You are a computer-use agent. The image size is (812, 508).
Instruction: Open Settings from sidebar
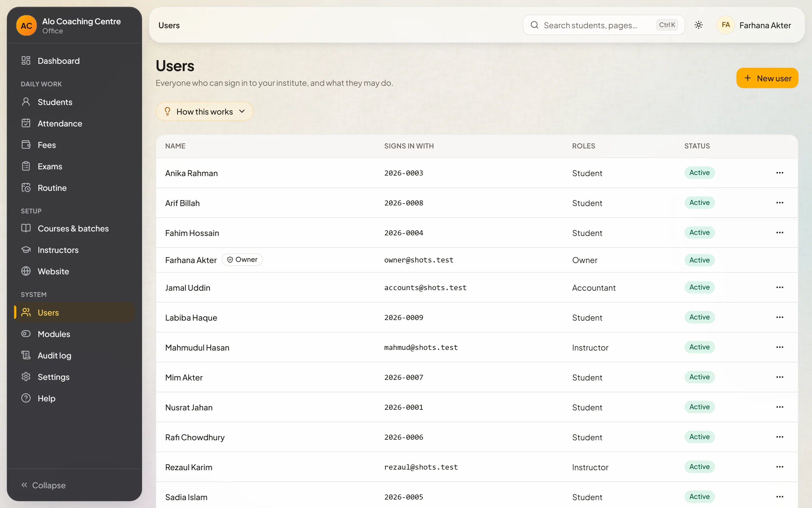(x=74, y=377)
